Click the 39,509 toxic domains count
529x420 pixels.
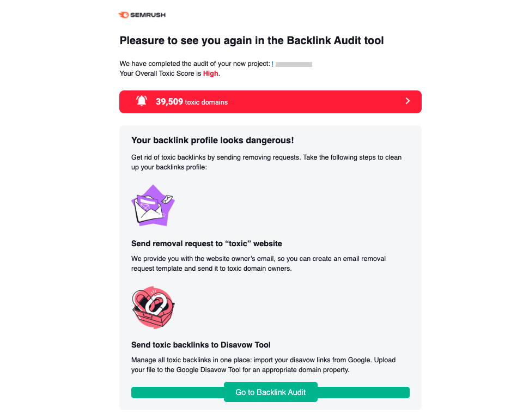[192, 101]
